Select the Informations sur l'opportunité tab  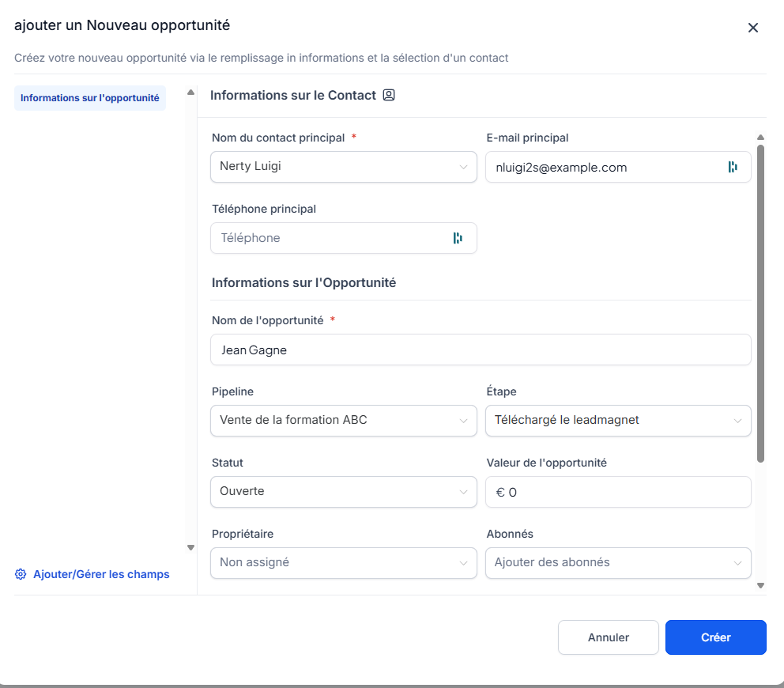[x=90, y=98]
